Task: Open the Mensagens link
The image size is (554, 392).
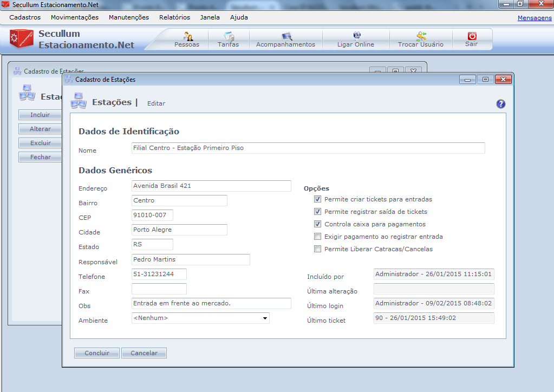Action: [x=534, y=18]
